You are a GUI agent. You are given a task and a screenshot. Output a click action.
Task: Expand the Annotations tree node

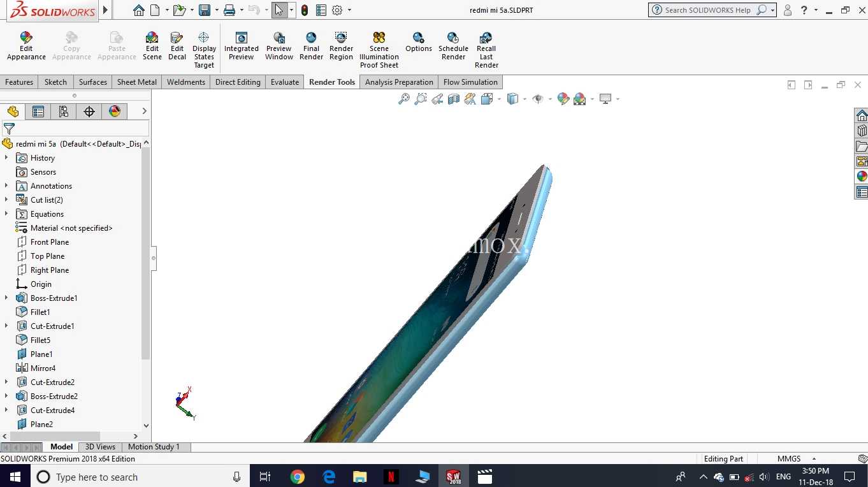click(6, 185)
